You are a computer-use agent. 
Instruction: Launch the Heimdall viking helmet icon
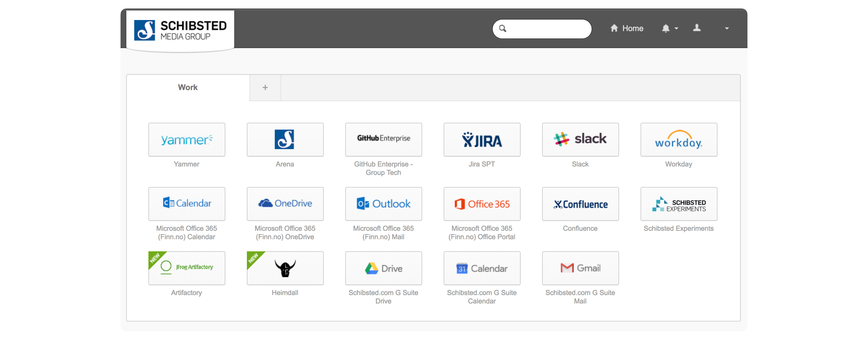[x=285, y=268]
